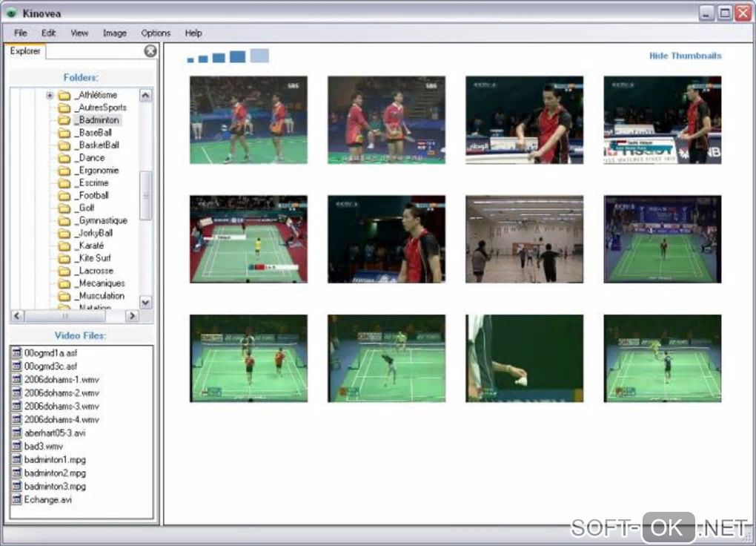The height and width of the screenshot is (546, 756).
Task: Click the folder tree scroll left arrow
Action: (x=17, y=316)
